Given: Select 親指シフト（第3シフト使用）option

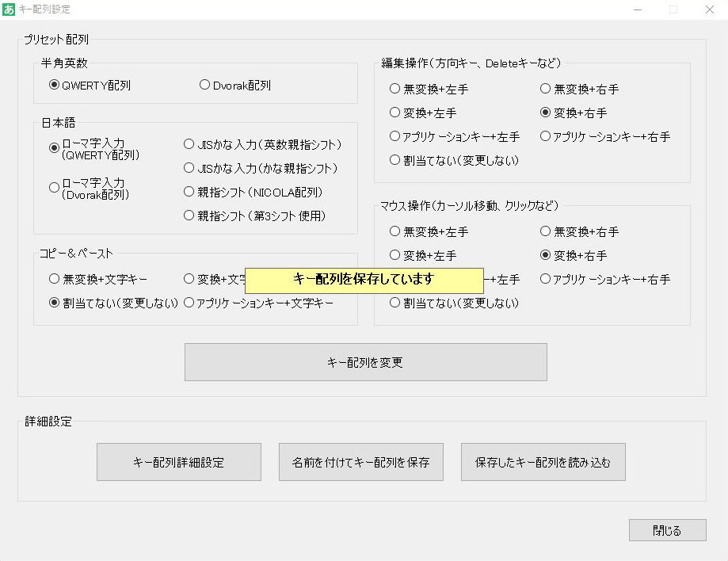Looking at the screenshot, I should [187, 216].
